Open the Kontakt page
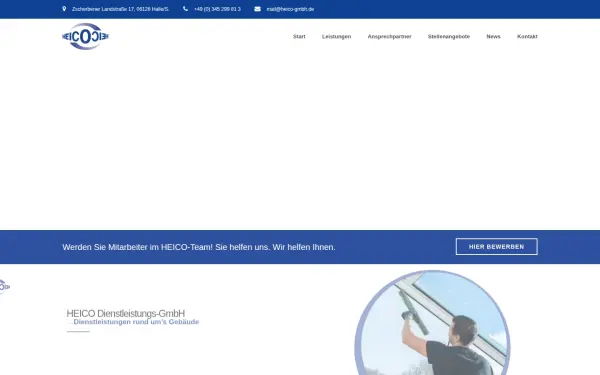The image size is (600, 375). pos(527,36)
